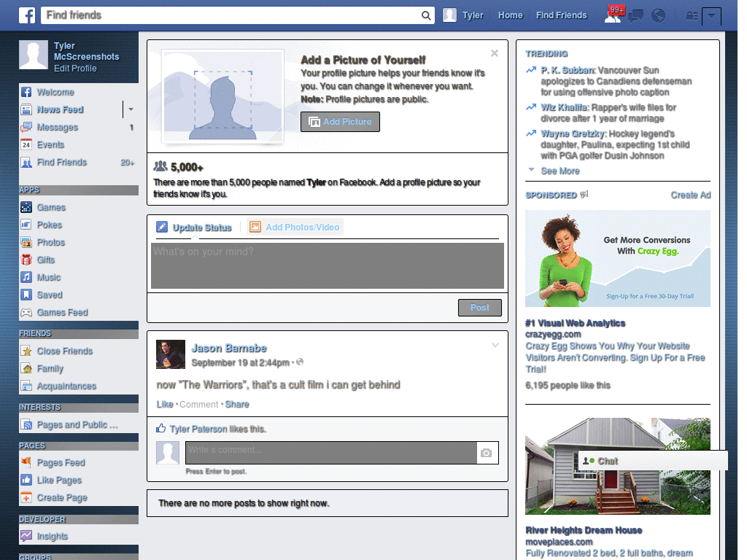This screenshot has height=560, width=747.
Task: Click the Events calendar icon
Action: (x=26, y=145)
